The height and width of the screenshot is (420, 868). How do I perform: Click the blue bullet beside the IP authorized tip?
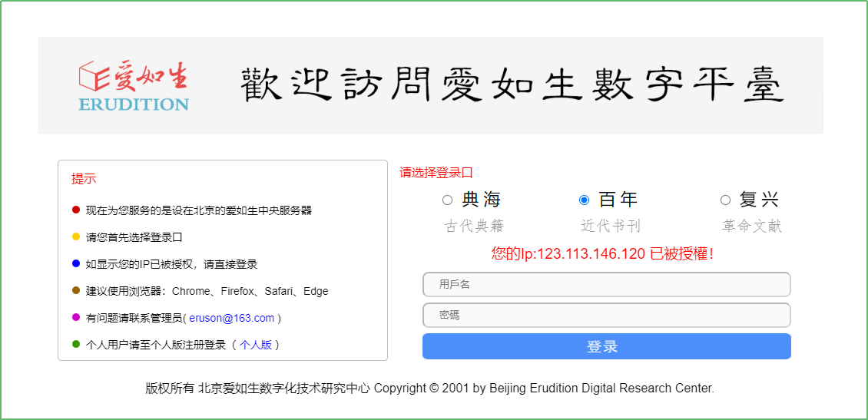[x=76, y=264]
